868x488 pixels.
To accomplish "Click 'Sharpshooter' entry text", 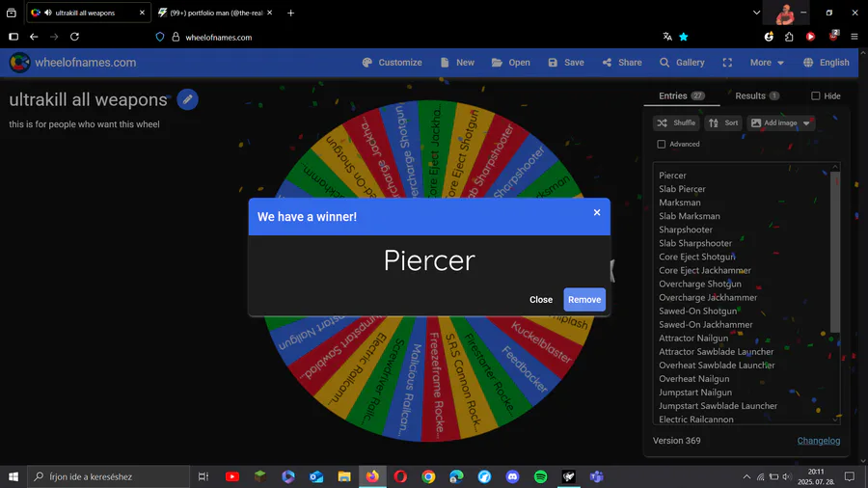I will point(686,230).
